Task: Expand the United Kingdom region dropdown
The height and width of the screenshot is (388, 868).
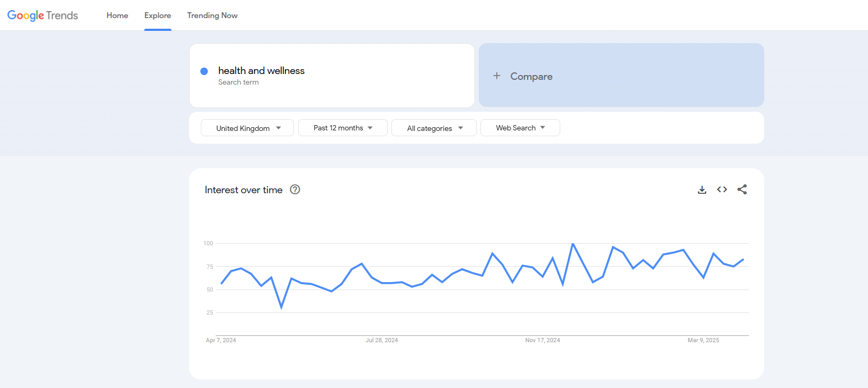Action: coord(247,128)
